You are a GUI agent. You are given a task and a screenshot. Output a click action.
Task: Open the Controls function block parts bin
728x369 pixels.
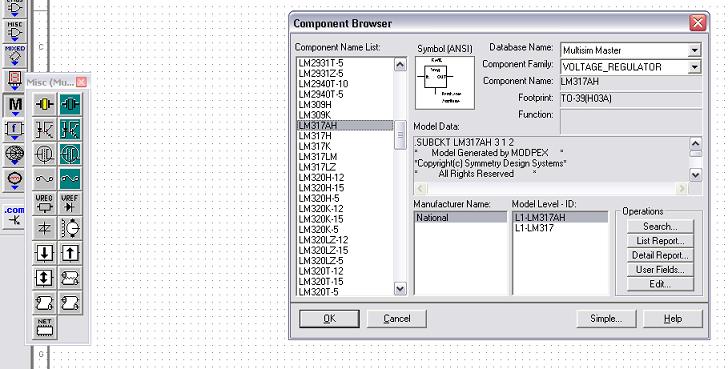click(14, 130)
